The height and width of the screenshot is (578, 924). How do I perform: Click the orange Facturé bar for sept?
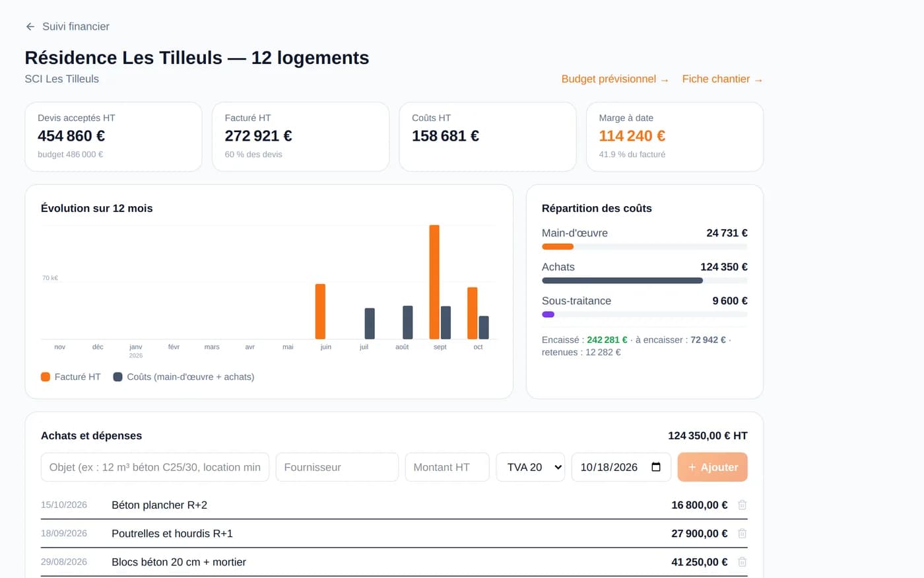click(434, 282)
